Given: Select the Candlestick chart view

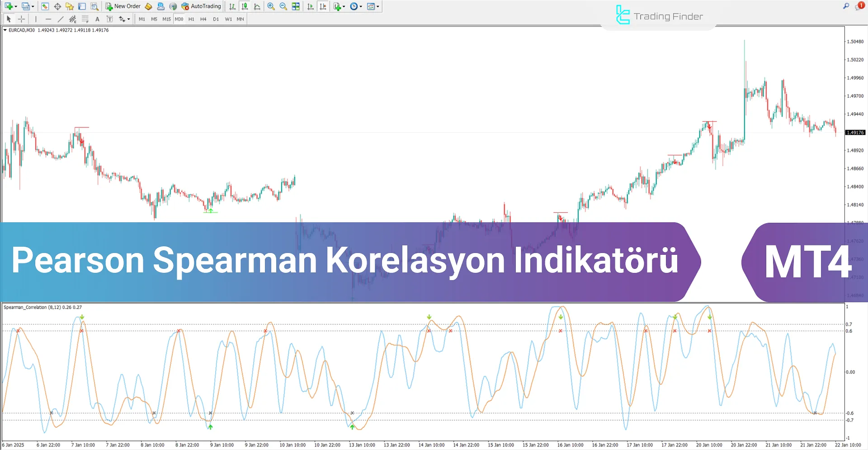Looking at the screenshot, I should (245, 6).
